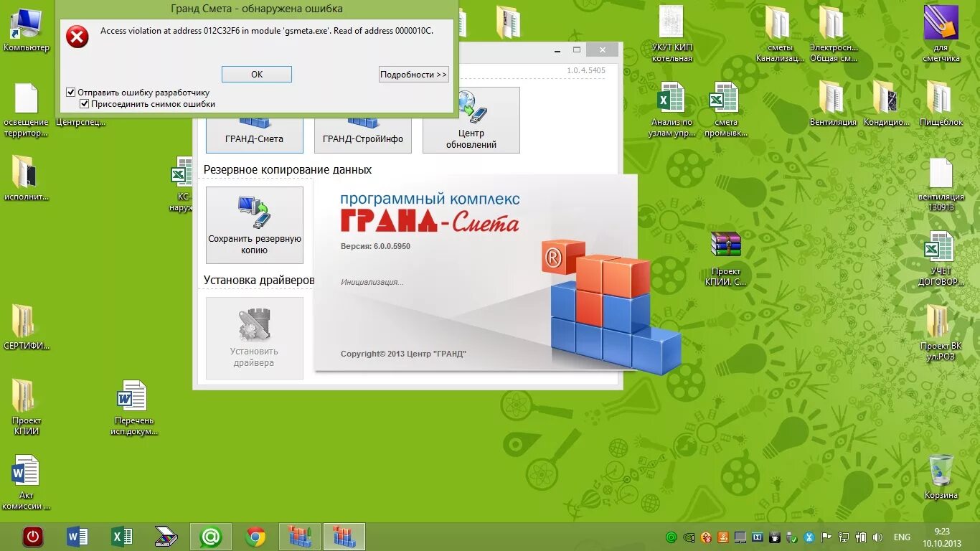Open the УЧЕТ ДОГОВОР... Excel file
This screenshot has height=551, width=980.
[941, 258]
